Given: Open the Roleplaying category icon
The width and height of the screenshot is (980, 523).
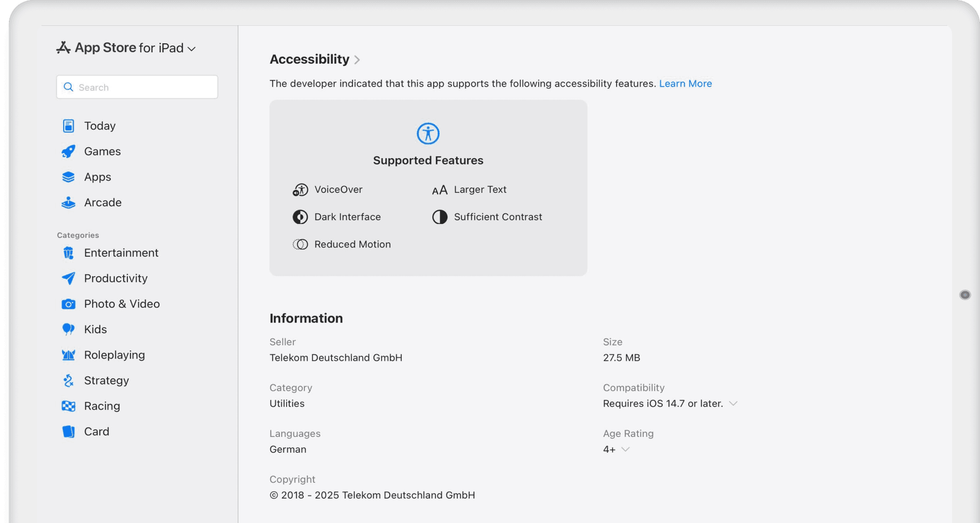Looking at the screenshot, I should coord(68,355).
